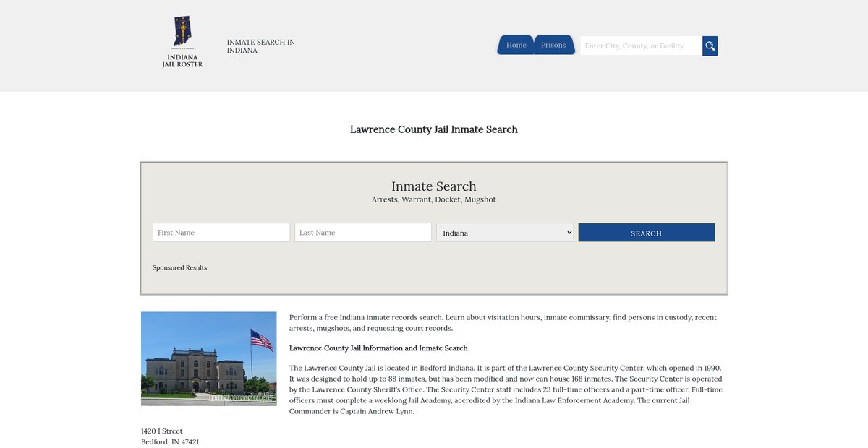Open the Home tab
This screenshot has width=868, height=448.
coord(516,45)
